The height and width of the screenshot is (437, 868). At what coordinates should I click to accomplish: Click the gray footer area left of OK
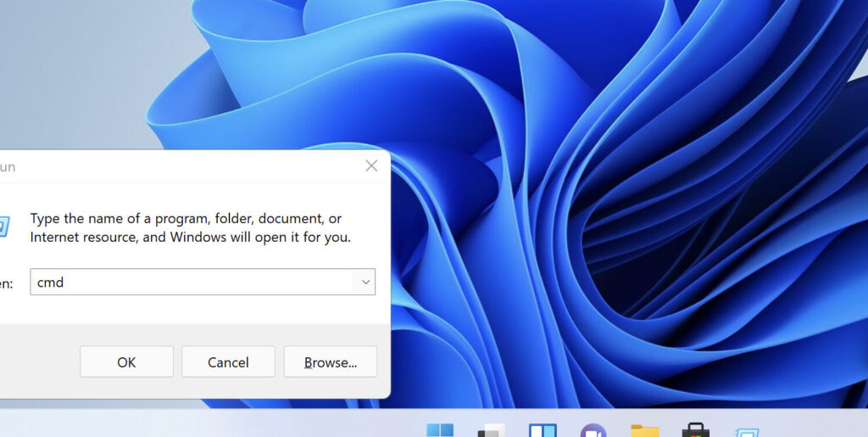[x=38, y=362]
